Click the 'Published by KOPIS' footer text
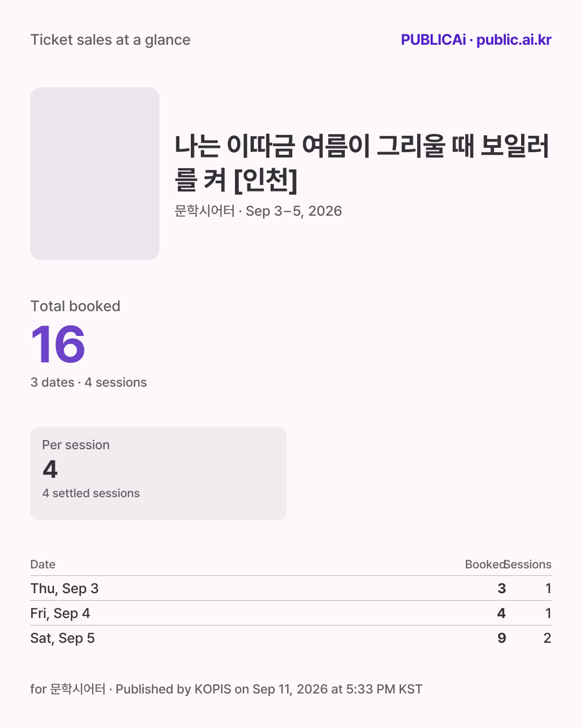582x728 pixels. (x=173, y=689)
